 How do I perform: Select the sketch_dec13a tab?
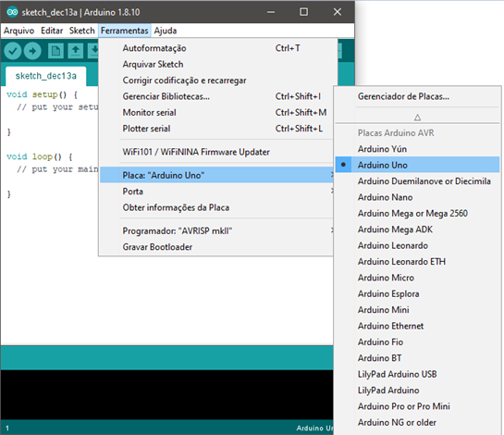click(46, 76)
